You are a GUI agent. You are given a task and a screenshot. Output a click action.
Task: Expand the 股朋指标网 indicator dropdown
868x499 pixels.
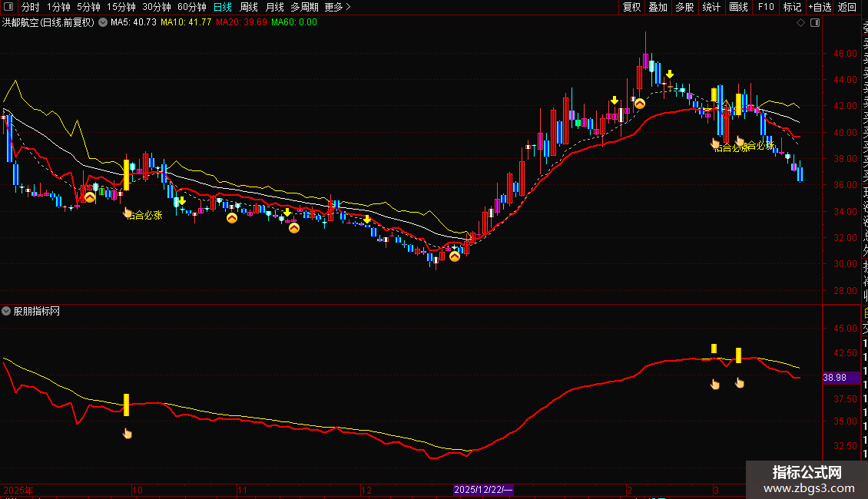tap(6, 312)
